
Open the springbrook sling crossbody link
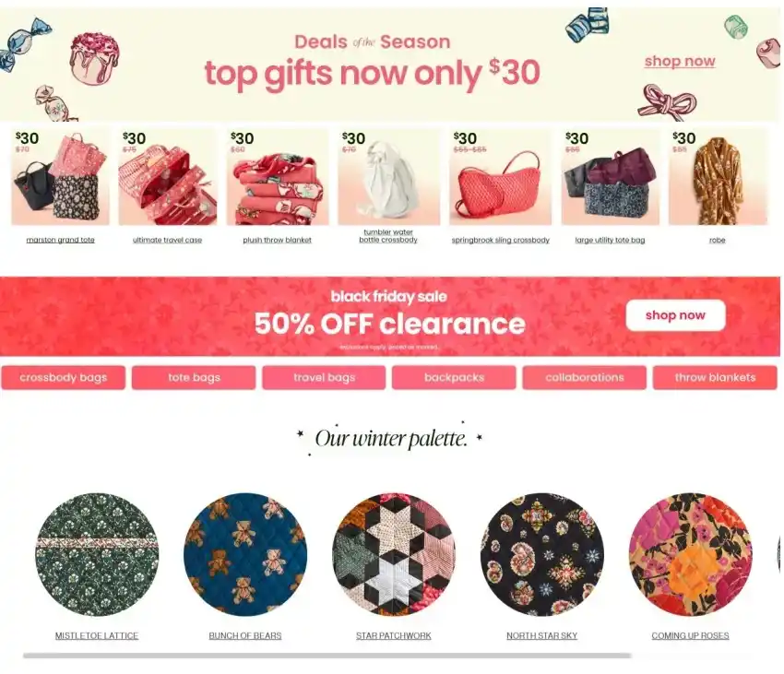coord(501,240)
